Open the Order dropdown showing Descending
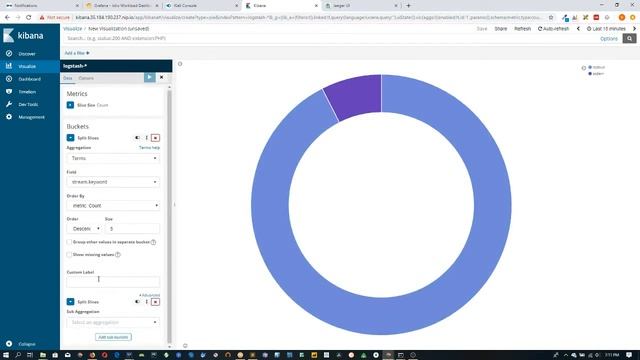This screenshot has width=640, height=360. click(x=84, y=229)
